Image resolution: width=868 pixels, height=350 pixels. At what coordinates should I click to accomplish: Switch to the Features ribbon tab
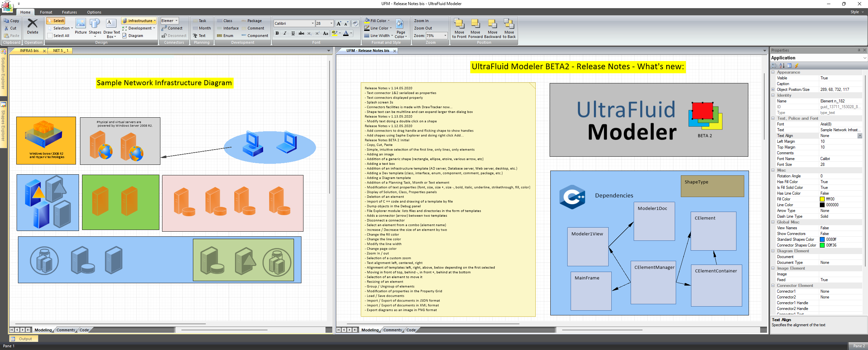[x=70, y=12]
